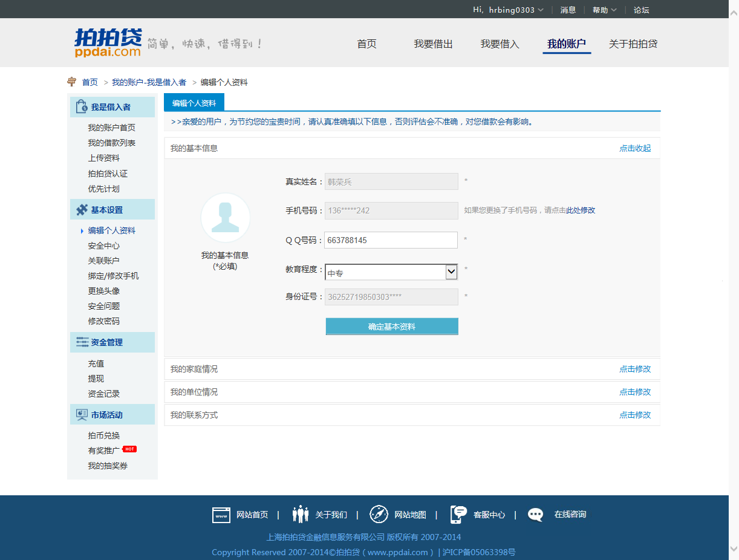Image resolution: width=739 pixels, height=560 pixels.
Task: Click the About Us people icon
Action: (300, 515)
